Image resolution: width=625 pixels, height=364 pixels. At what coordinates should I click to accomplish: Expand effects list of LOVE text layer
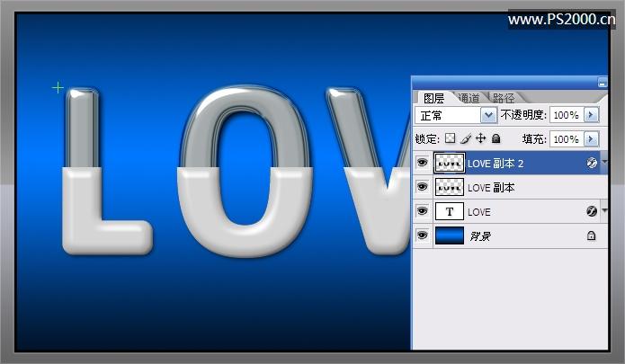point(604,210)
